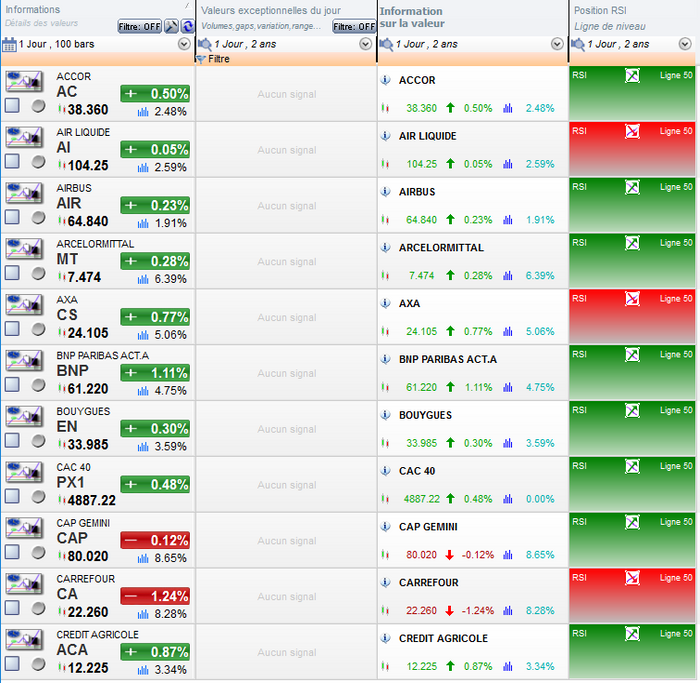Tick the checkbox for ACCOR
The image size is (700, 683).
[x=12, y=106]
